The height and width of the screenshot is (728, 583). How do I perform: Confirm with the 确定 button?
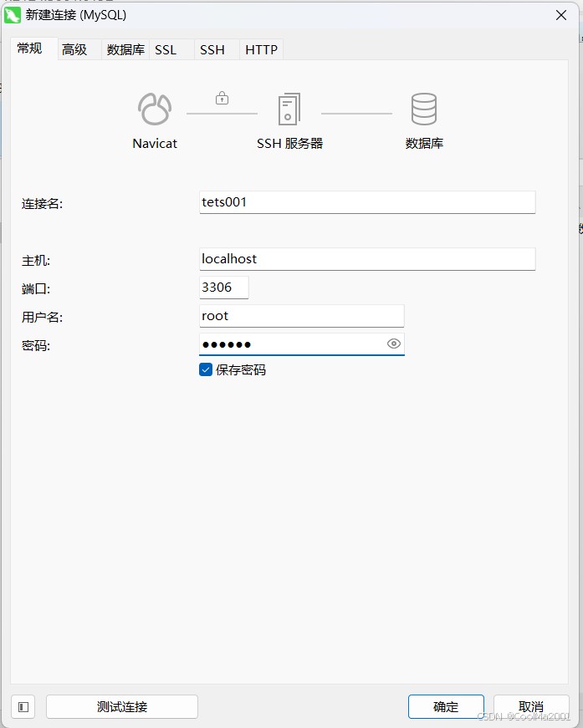point(446,706)
